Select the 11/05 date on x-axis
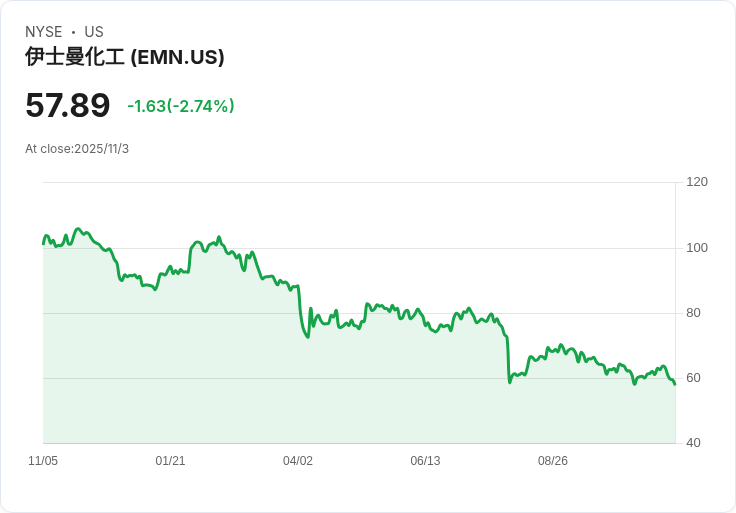The height and width of the screenshot is (513, 736). point(43,461)
